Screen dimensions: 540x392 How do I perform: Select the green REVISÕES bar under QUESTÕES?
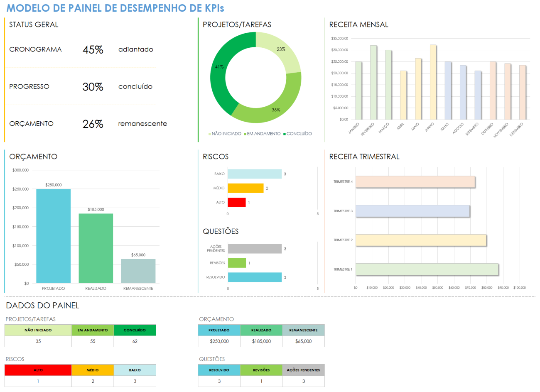click(237, 263)
